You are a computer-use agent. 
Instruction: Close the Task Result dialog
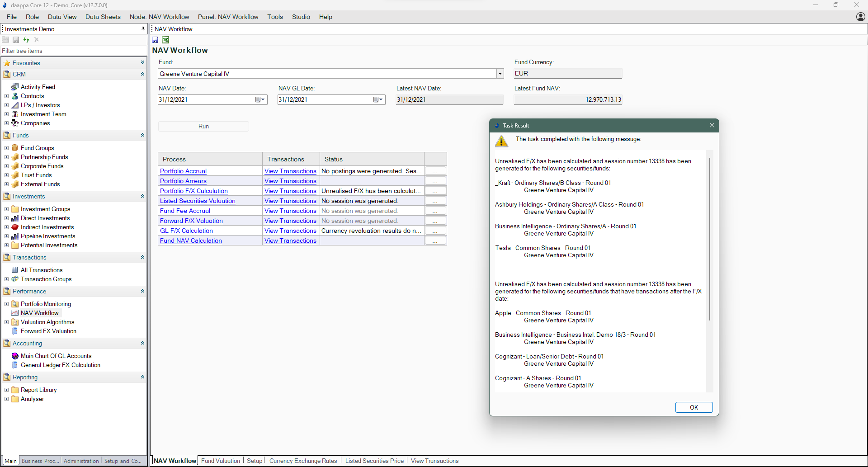(x=712, y=125)
